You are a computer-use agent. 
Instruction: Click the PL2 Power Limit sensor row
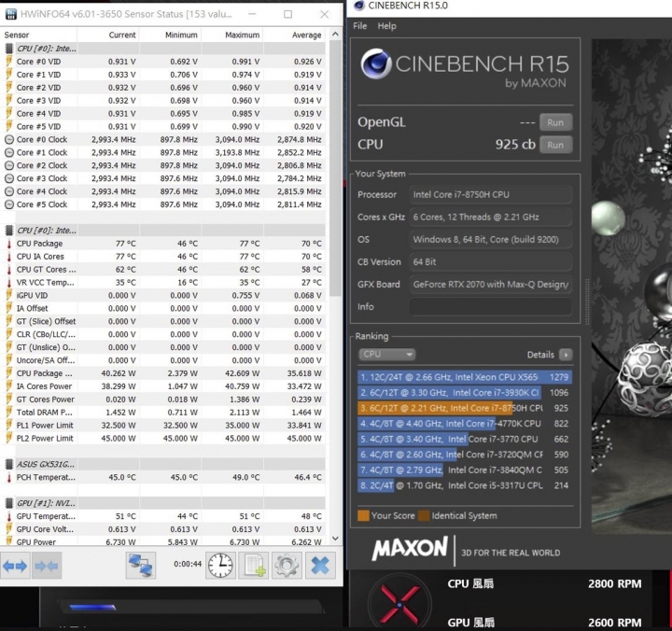click(x=162, y=438)
